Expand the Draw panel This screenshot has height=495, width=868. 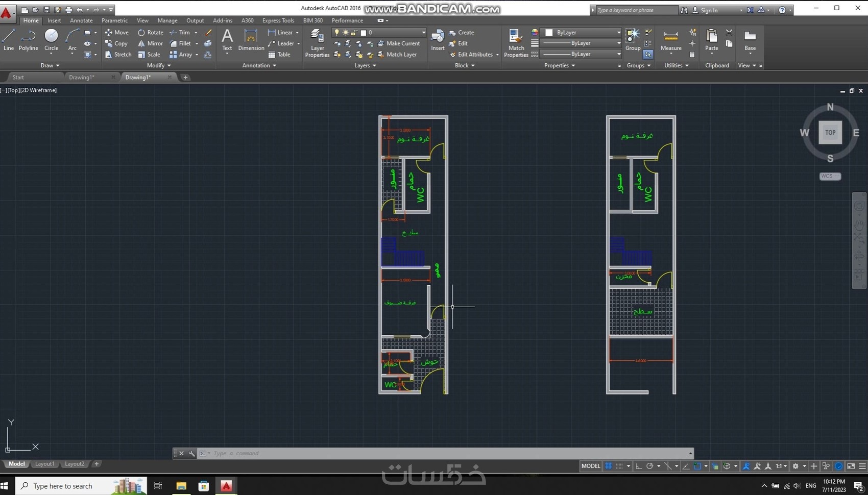(x=50, y=65)
